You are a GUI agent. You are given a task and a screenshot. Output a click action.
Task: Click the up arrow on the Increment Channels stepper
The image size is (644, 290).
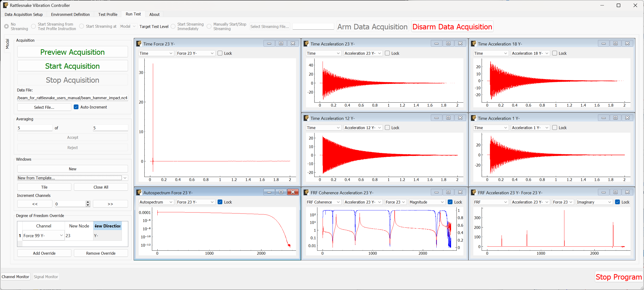coord(88,202)
